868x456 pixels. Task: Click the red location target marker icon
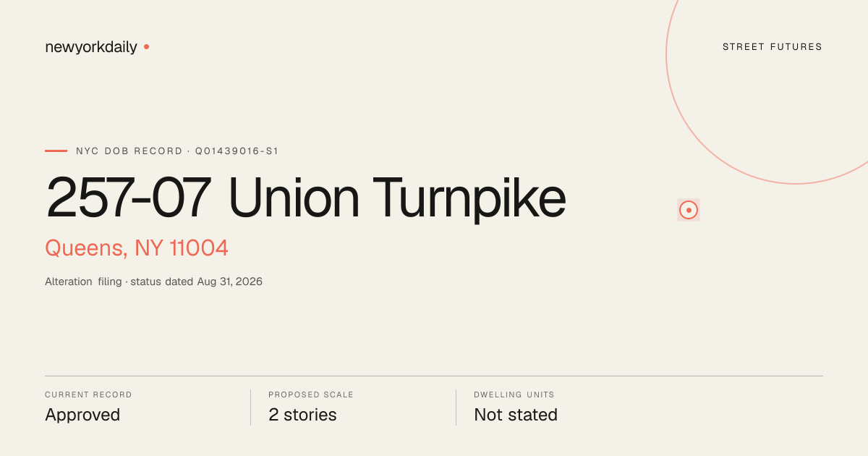click(x=689, y=210)
